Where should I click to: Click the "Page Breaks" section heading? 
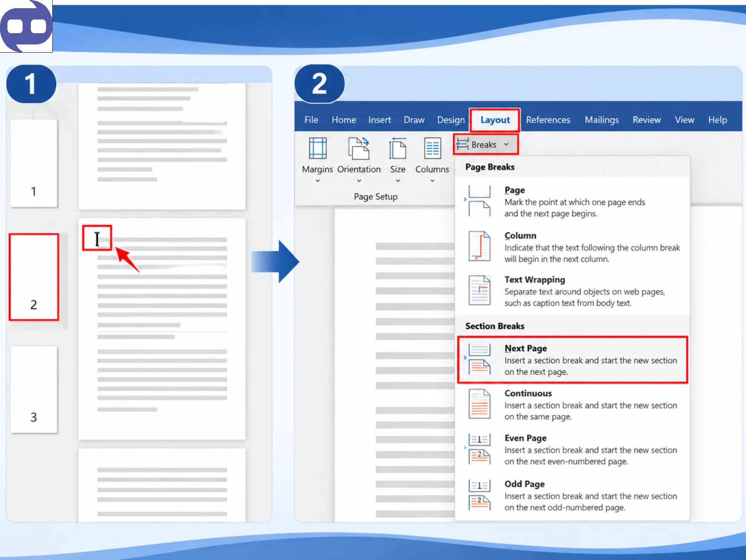(x=490, y=167)
